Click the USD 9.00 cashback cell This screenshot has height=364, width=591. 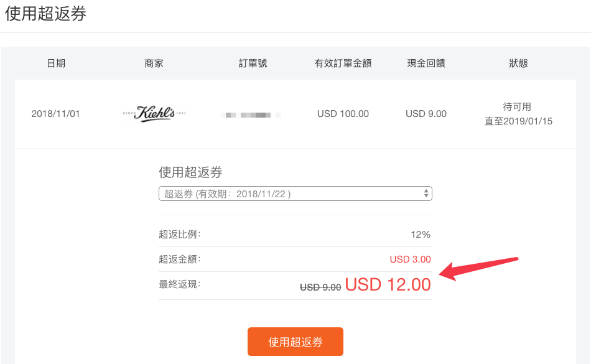click(x=426, y=114)
